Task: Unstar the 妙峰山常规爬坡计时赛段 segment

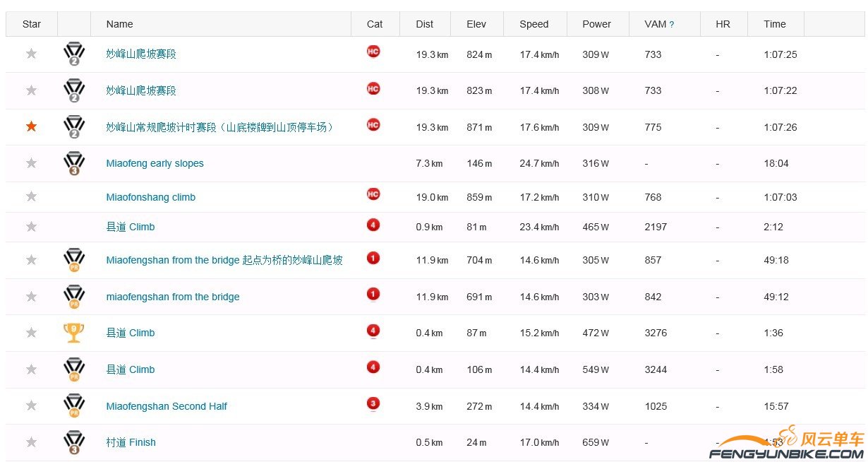Action: (x=31, y=126)
